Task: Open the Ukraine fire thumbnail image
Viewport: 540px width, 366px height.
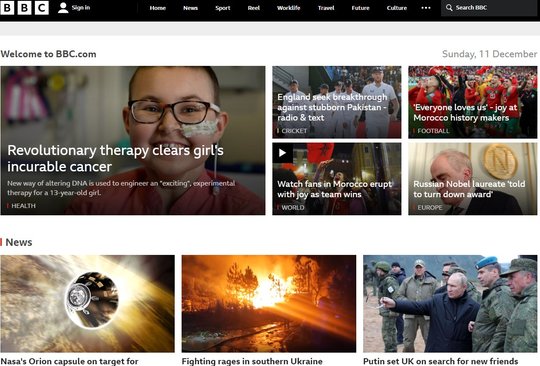Action: click(269, 303)
